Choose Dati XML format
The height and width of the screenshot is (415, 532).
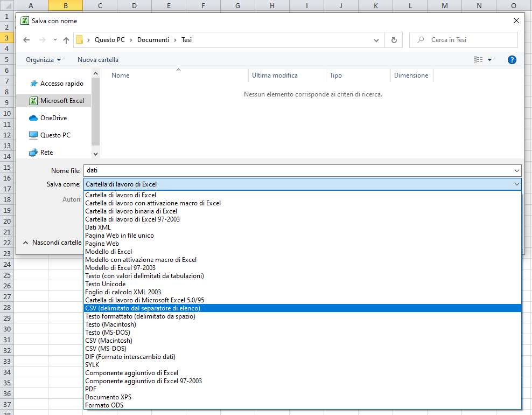(302, 227)
